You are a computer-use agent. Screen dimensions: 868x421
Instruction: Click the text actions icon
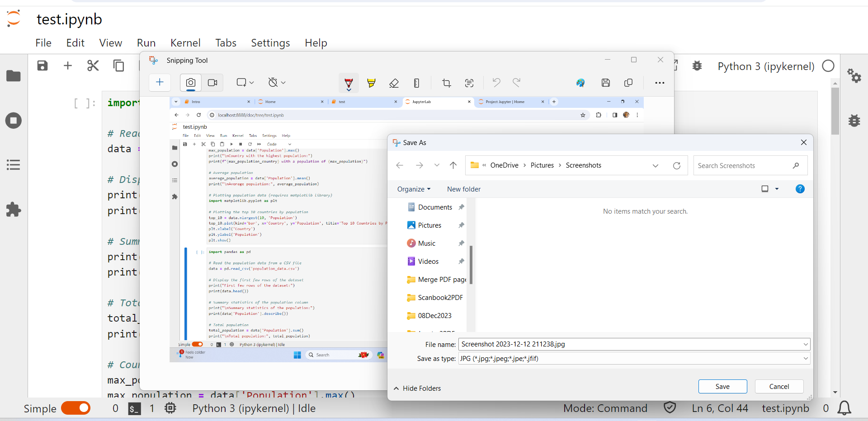tap(469, 83)
